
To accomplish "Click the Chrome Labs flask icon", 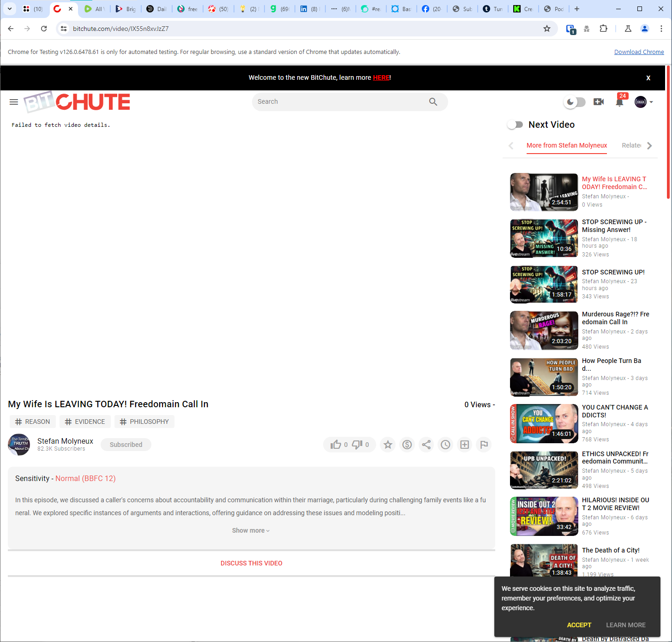I will (x=628, y=29).
